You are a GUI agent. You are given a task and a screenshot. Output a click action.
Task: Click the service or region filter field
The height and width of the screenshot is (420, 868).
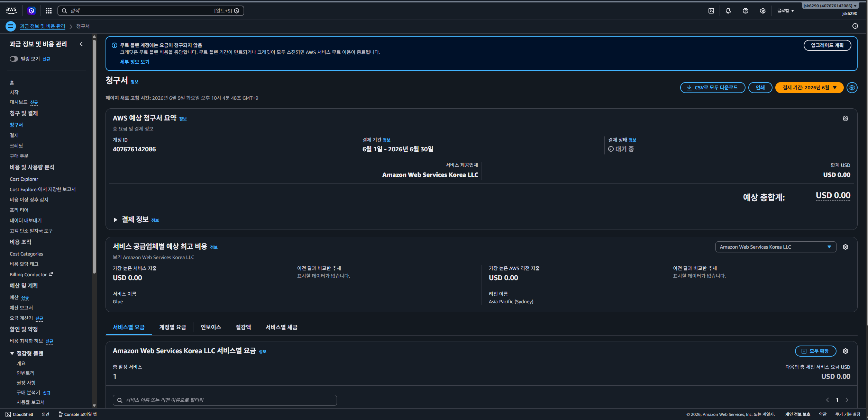click(x=225, y=400)
